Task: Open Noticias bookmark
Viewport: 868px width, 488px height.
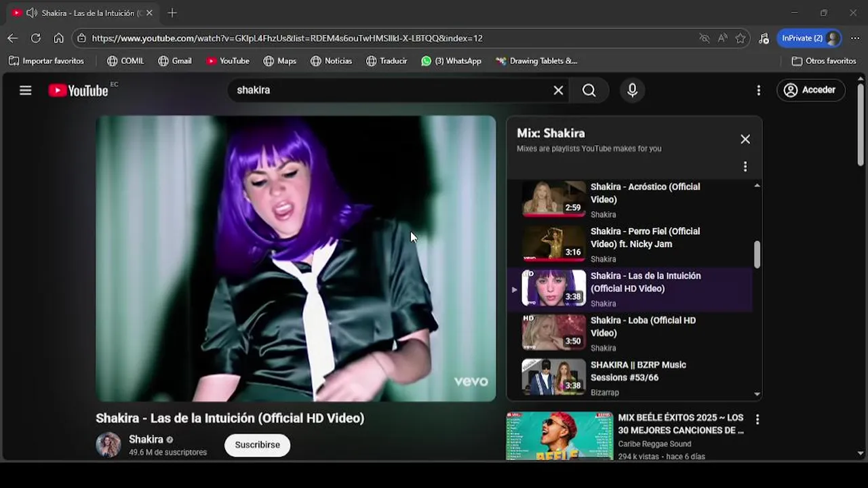Action: tap(332, 61)
